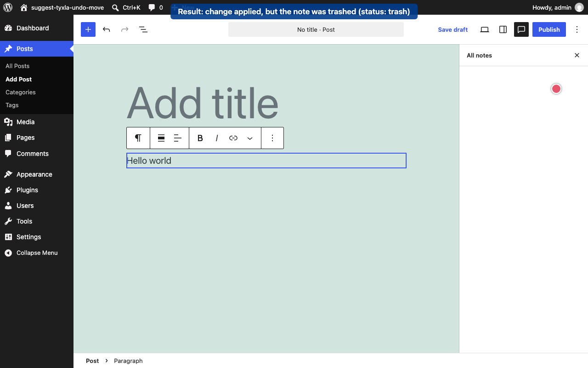This screenshot has width=588, height=368.
Task: Change block alignment in block toolbar
Action: (x=161, y=138)
